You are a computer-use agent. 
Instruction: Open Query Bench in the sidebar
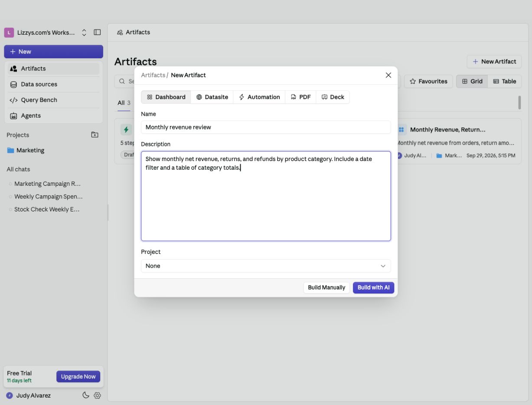pyautogui.click(x=54, y=100)
